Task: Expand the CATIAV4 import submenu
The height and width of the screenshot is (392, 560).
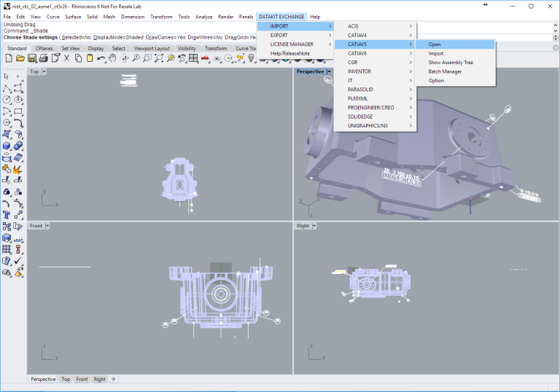Action: point(375,36)
